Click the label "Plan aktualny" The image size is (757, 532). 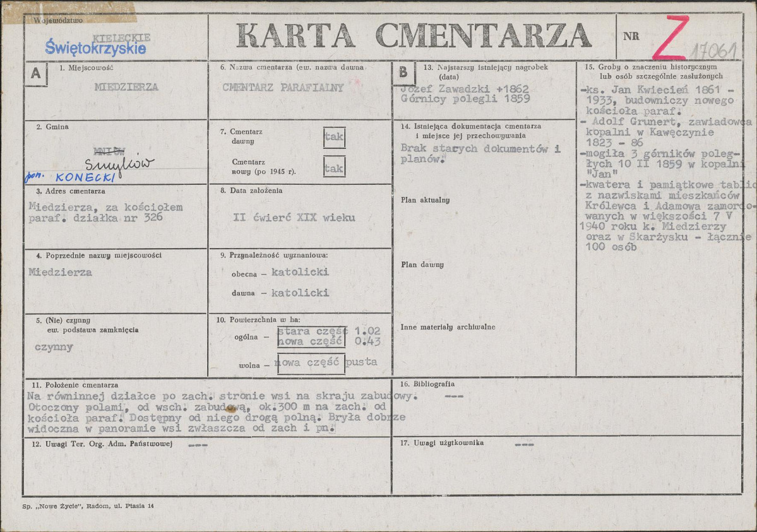pyautogui.click(x=426, y=200)
